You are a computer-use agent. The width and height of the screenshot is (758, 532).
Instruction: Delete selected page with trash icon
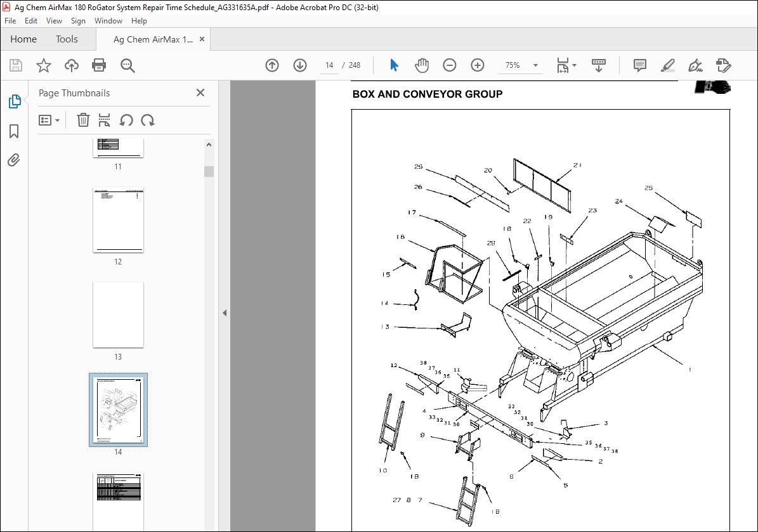[x=83, y=120]
